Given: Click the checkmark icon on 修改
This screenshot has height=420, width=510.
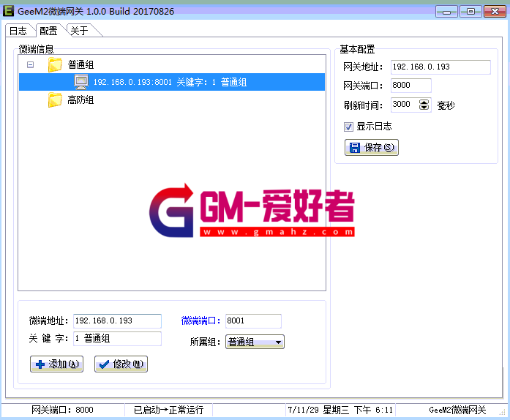Looking at the screenshot, I should [x=105, y=364].
